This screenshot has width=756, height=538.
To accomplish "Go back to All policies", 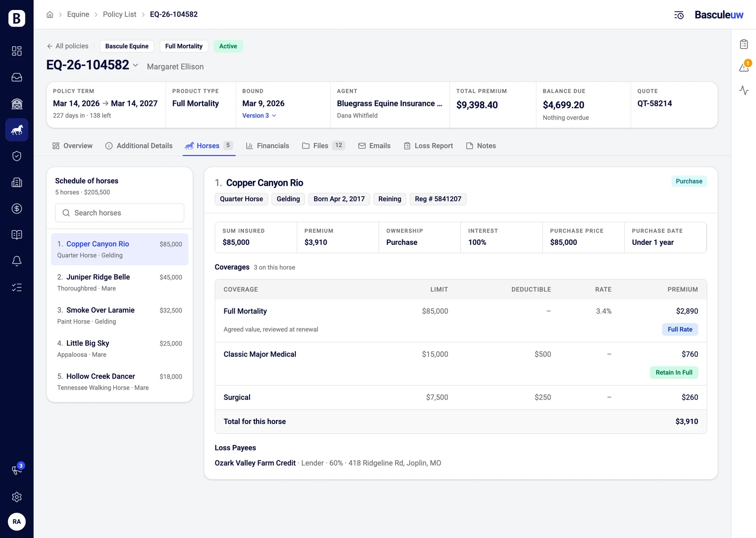I will click(x=67, y=46).
